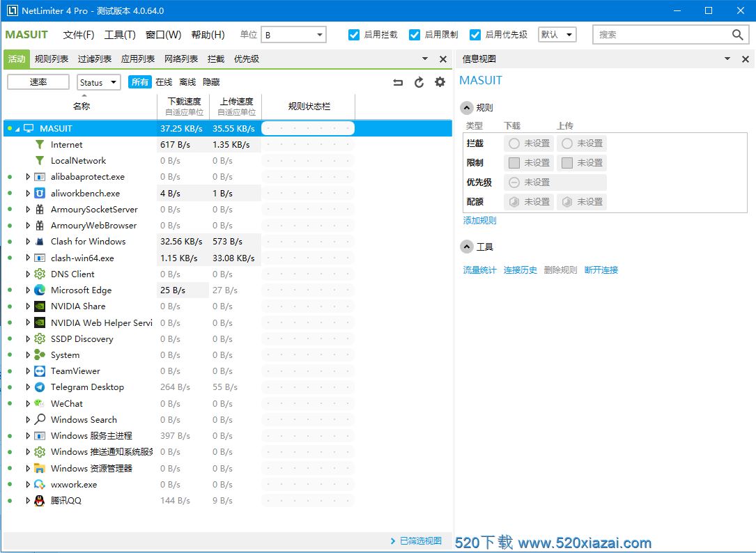Select the 拦截 upload radio button
This screenshot has width=756, height=553.
click(567, 143)
